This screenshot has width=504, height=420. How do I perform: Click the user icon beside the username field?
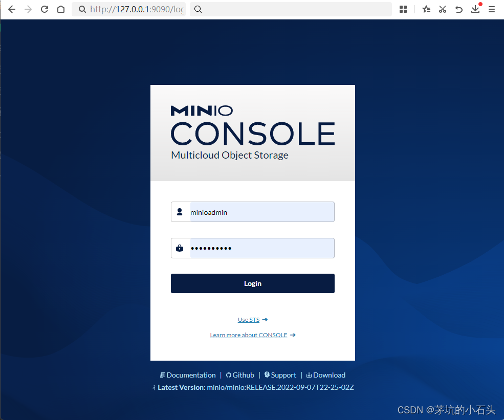(x=180, y=211)
